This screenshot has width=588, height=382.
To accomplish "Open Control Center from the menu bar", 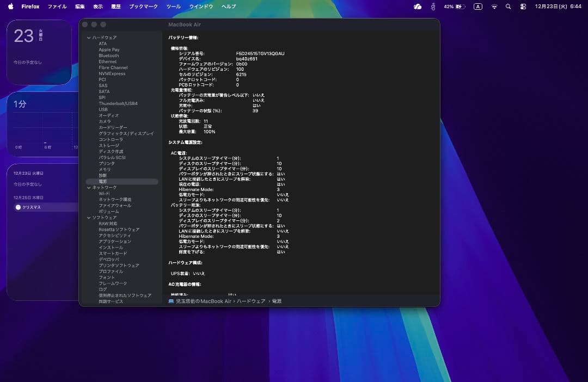I will point(523,6).
